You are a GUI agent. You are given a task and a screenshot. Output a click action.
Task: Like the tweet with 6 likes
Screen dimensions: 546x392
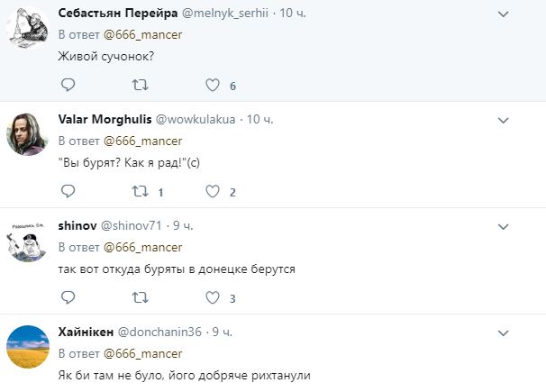pyautogui.click(x=213, y=85)
